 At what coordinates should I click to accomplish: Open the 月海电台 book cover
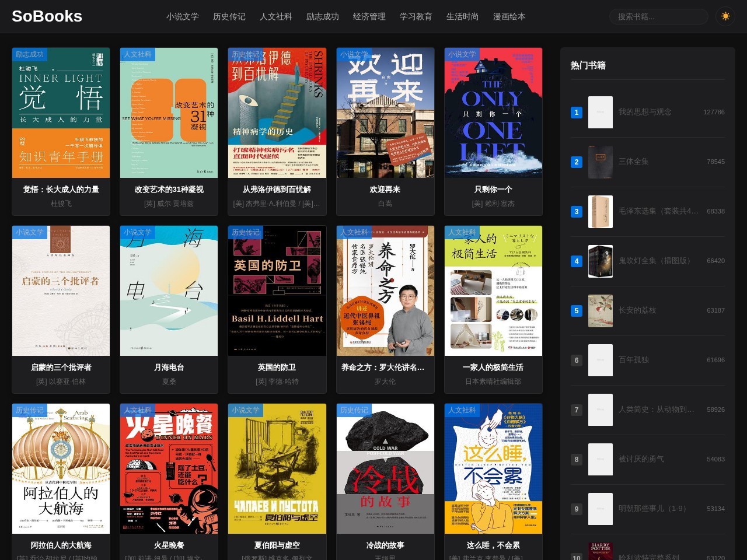[169, 290]
